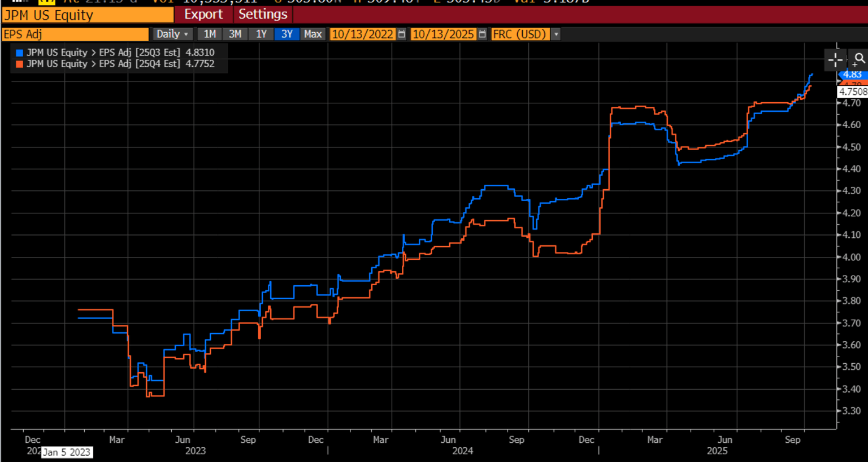Image resolution: width=868 pixels, height=462 pixels.
Task: Click the FRC (USD) currency field
Action: click(x=520, y=34)
